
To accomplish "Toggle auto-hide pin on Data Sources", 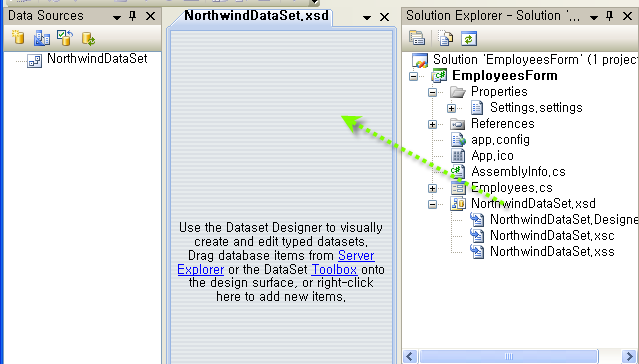I will (x=132, y=16).
